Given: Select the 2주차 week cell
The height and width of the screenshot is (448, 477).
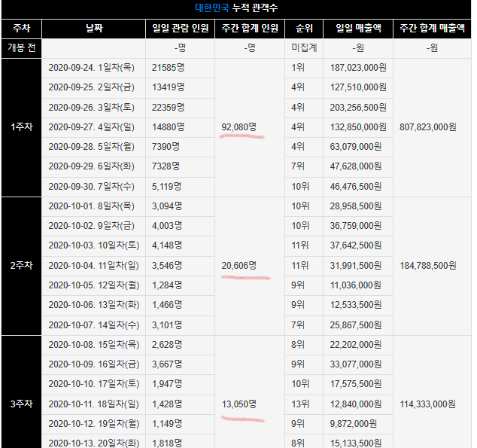Looking at the screenshot, I should tap(22, 265).
